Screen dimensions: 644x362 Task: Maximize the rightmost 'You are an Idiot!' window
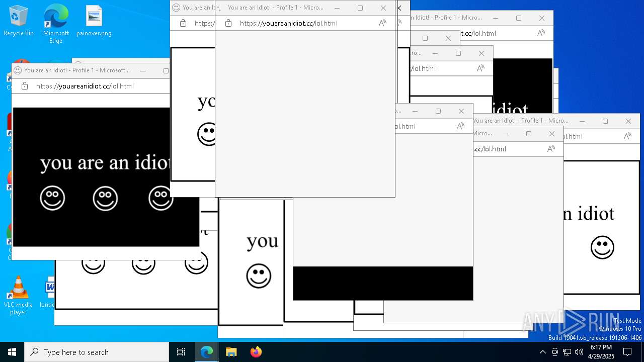point(605,121)
